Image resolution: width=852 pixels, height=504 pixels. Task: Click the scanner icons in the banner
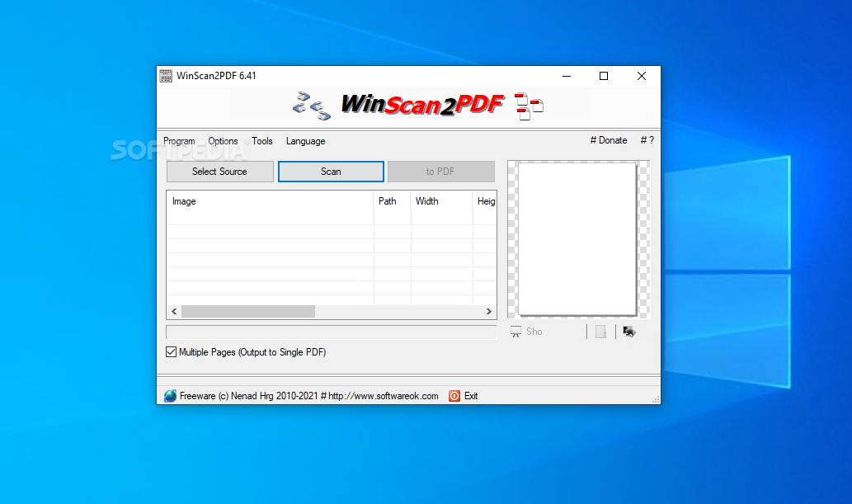(311, 106)
